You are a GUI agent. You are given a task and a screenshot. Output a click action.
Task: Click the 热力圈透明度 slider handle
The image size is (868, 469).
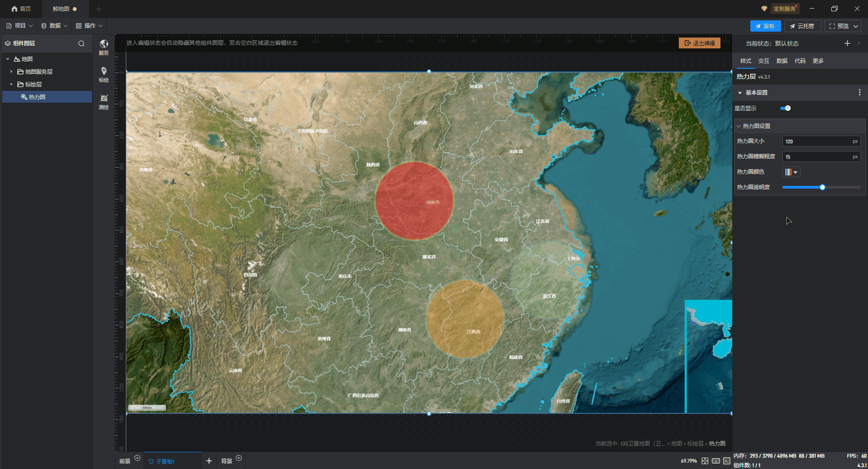tap(822, 187)
